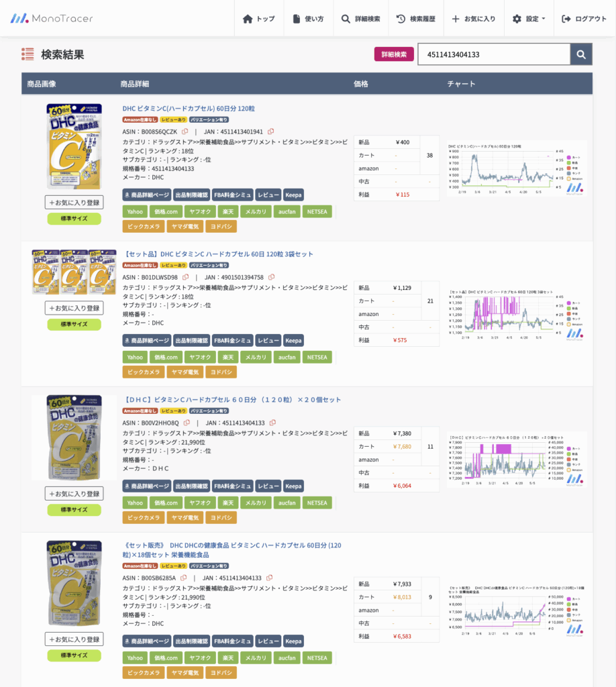Open ビックカメラ for the first product

[144, 227]
